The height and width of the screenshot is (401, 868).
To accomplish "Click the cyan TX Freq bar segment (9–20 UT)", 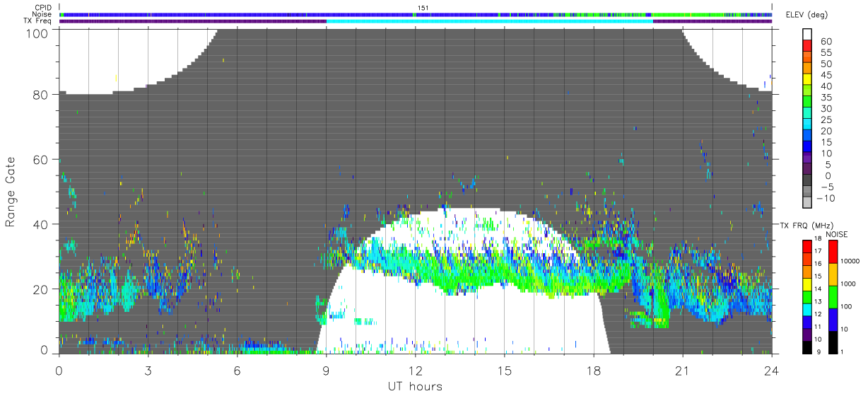I will click(490, 21).
